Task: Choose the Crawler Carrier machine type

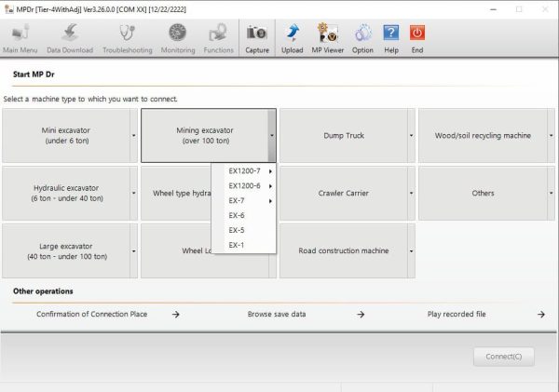Action: coord(344,193)
